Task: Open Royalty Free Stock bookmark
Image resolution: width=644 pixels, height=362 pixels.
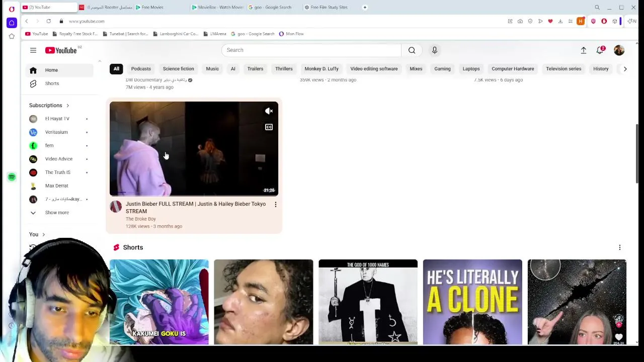Action: tap(75, 34)
